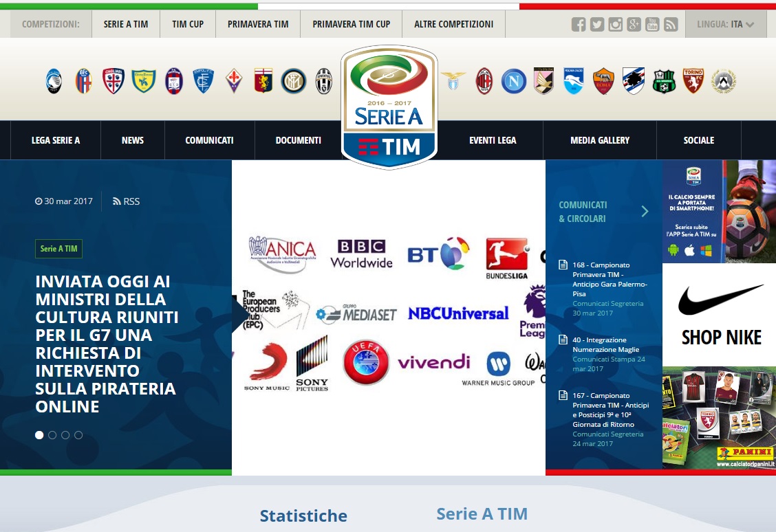Read the G7 pirateria online headline

coord(107,344)
